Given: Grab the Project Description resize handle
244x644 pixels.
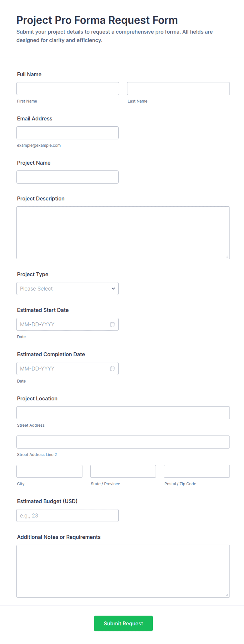Looking at the screenshot, I should 227,256.
